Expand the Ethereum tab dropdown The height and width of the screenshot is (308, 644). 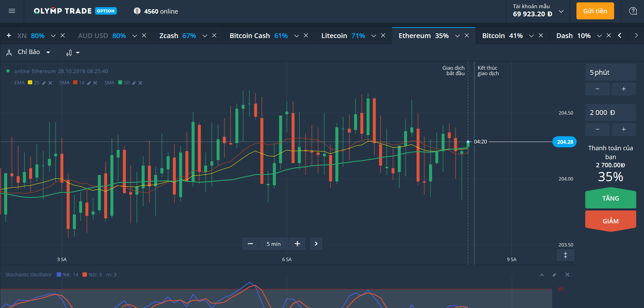click(x=457, y=36)
